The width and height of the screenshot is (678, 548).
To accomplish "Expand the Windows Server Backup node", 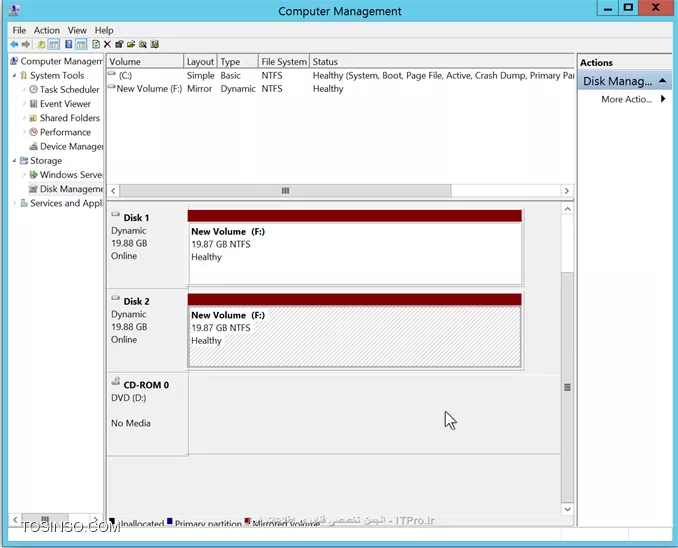I will coord(24,175).
